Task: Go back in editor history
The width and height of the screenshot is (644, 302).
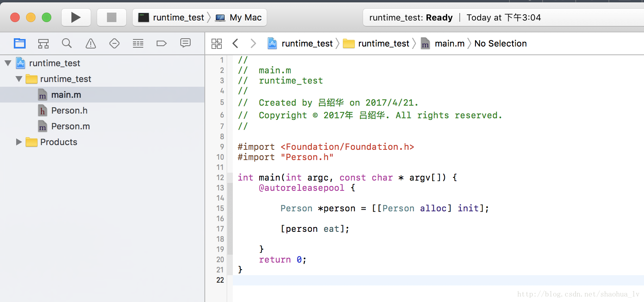Action: 235,43
